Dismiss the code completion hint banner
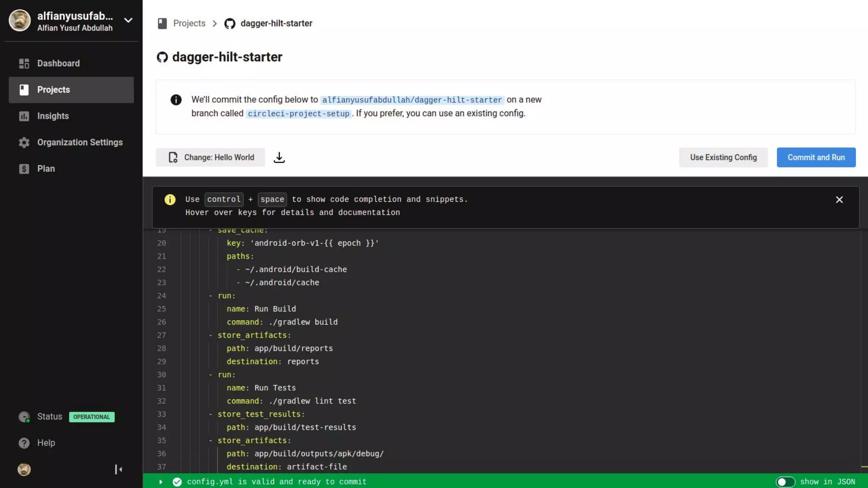 pos(839,200)
